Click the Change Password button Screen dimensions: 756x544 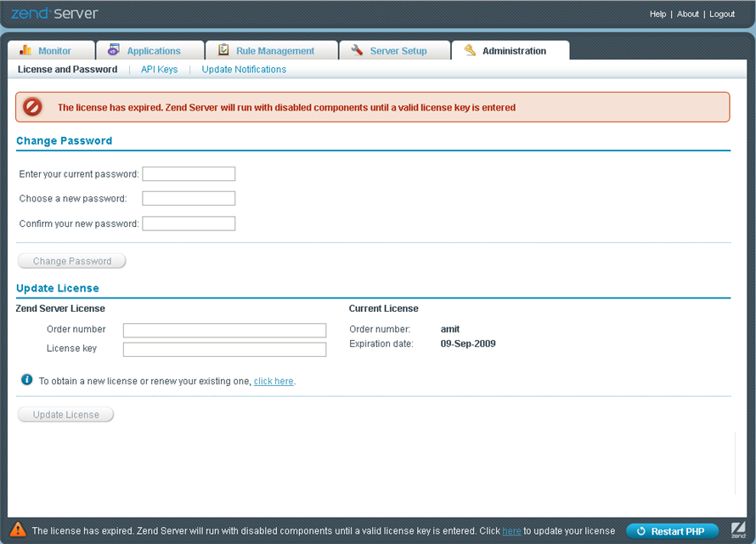point(72,261)
